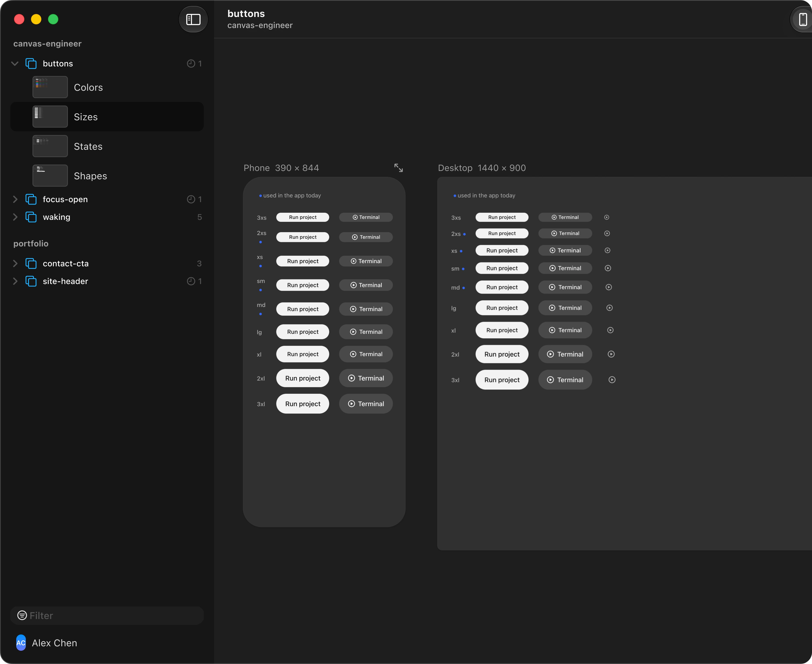Click the Filter input field

107,615
